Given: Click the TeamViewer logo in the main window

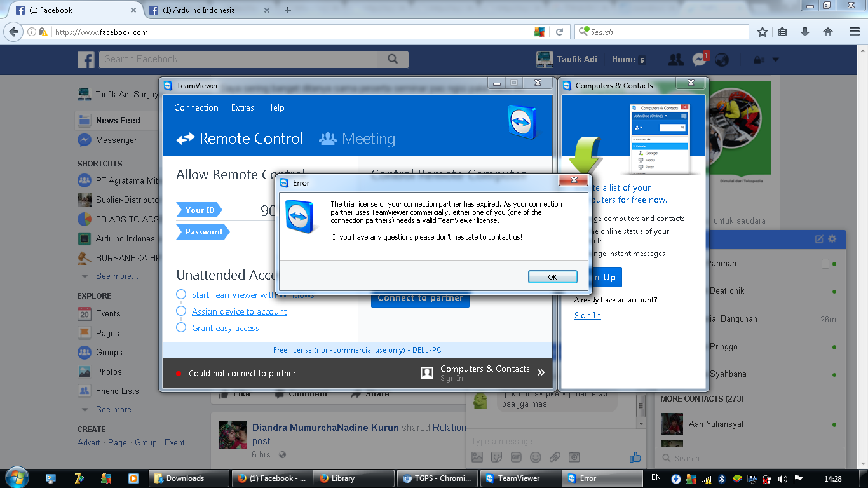Looking at the screenshot, I should (x=522, y=122).
